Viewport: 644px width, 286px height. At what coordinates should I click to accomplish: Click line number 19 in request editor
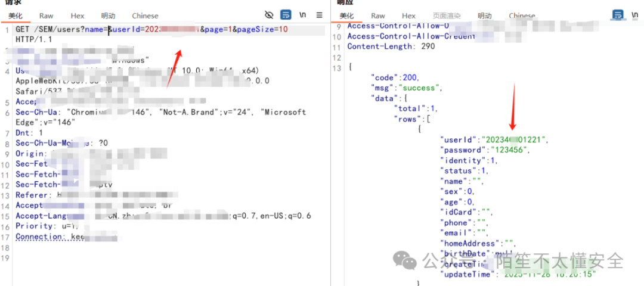pyautogui.click(x=5, y=257)
